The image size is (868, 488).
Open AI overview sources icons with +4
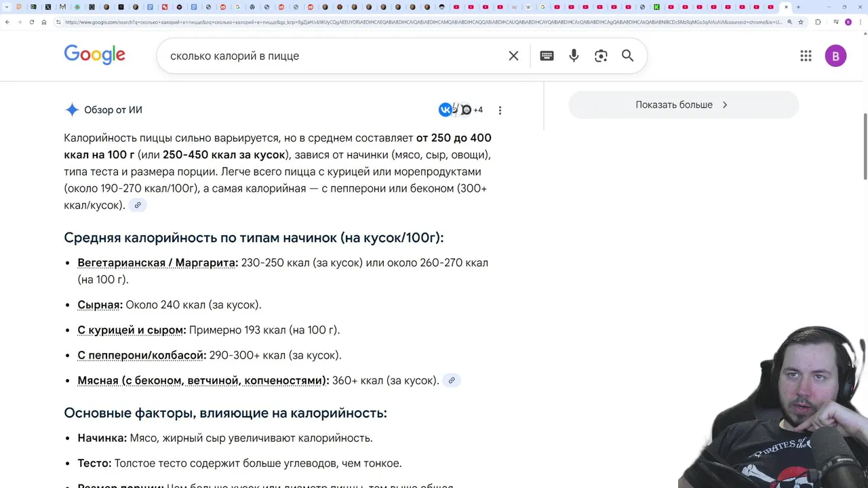click(x=460, y=110)
